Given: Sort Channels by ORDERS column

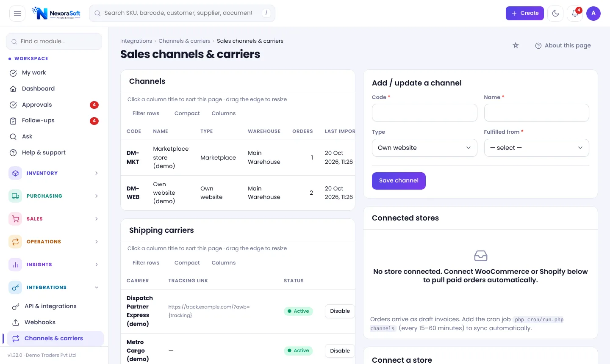Looking at the screenshot, I should point(302,132).
